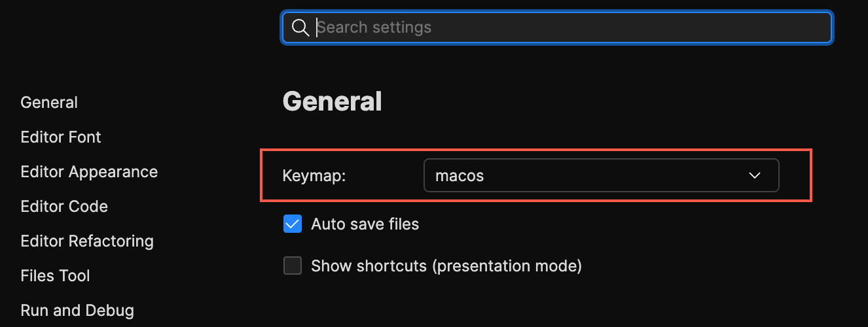
Task: Uncheck the Auto save files checkbox
Action: 293,224
